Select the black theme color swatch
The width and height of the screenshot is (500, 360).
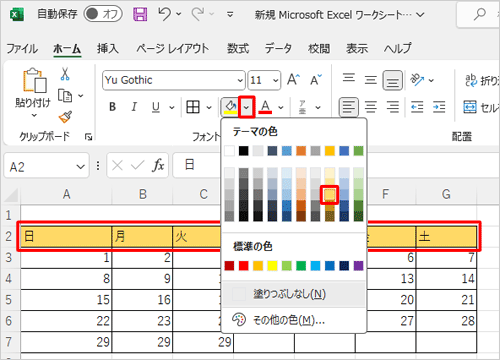tap(244, 151)
